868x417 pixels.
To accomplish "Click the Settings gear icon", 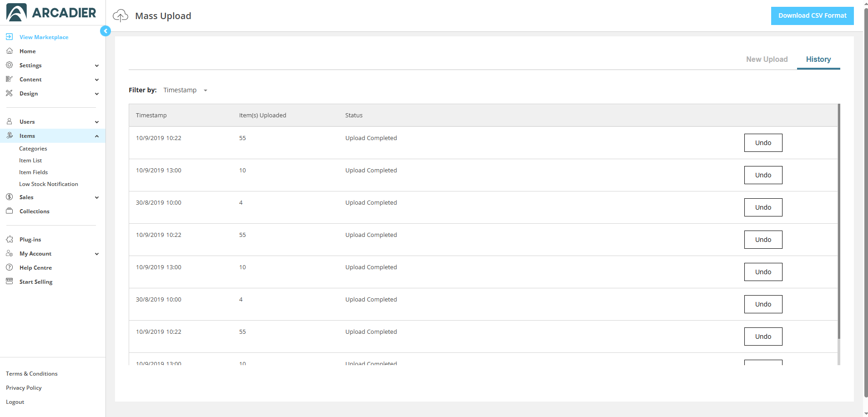I will [x=9, y=65].
